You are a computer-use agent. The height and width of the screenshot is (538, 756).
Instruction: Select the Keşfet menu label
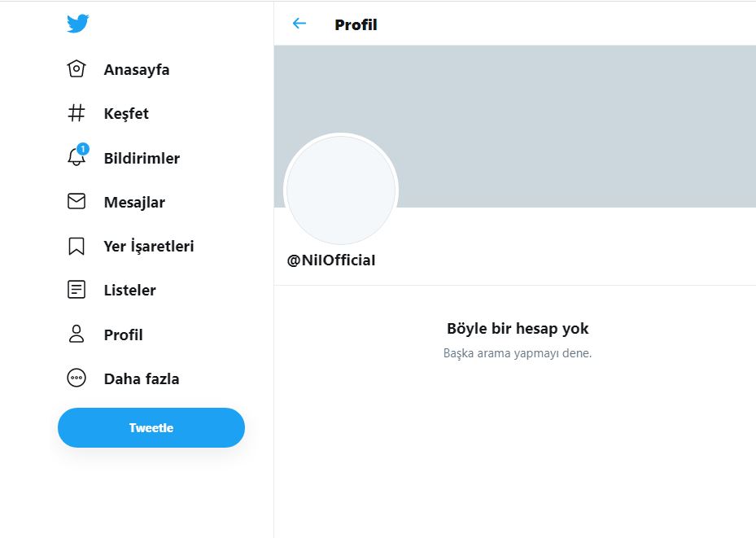(x=126, y=114)
